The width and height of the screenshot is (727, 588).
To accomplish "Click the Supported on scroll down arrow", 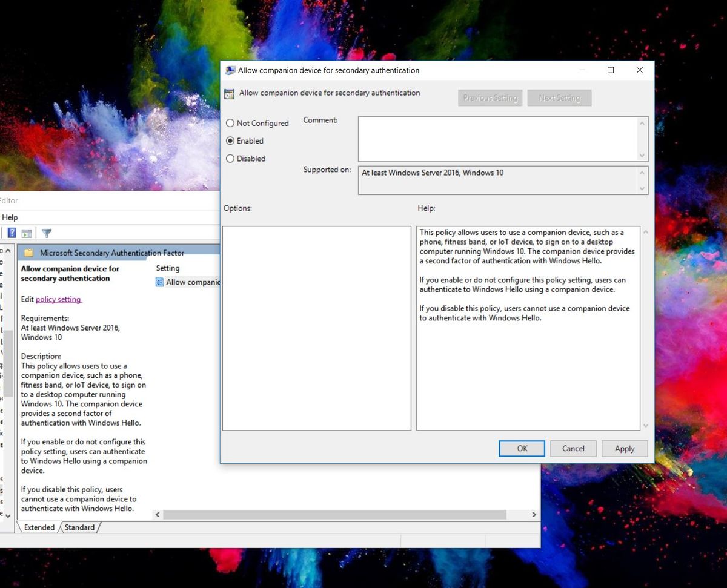I will pyautogui.click(x=642, y=188).
